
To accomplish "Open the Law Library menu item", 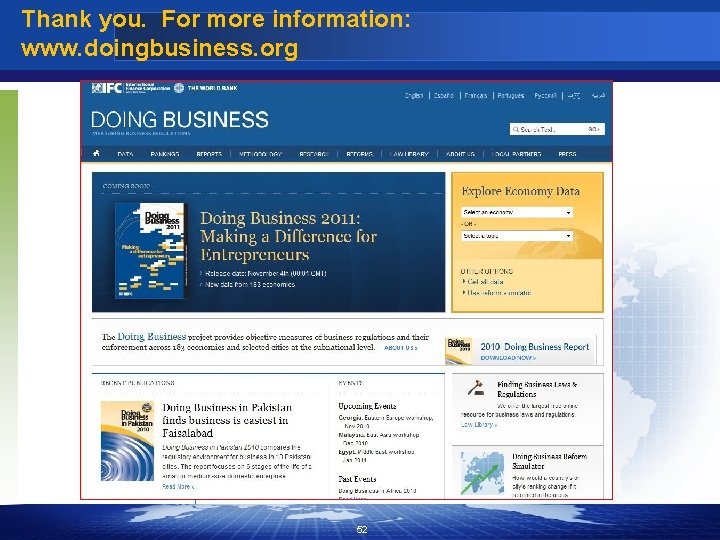I will [x=409, y=154].
